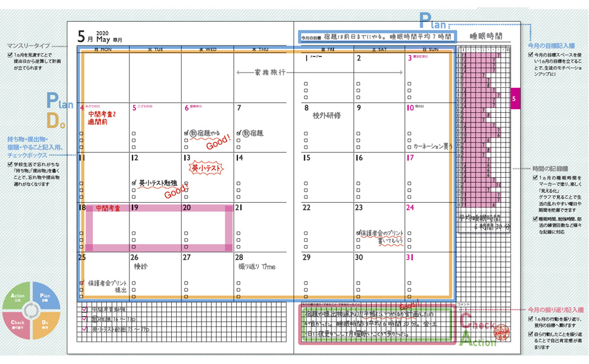
Task: Click the 5月 2020 May page title
Action: [100, 36]
